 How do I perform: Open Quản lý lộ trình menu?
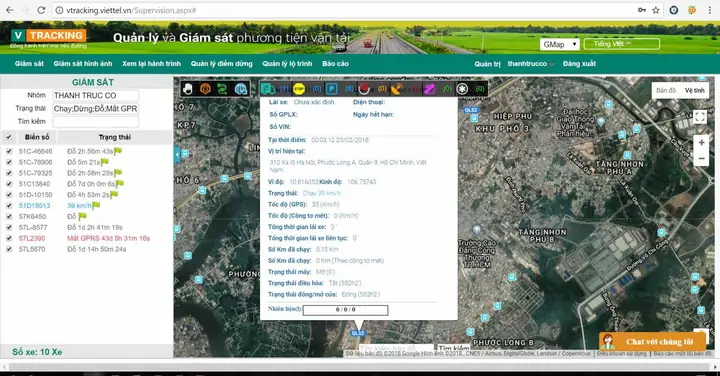point(287,63)
